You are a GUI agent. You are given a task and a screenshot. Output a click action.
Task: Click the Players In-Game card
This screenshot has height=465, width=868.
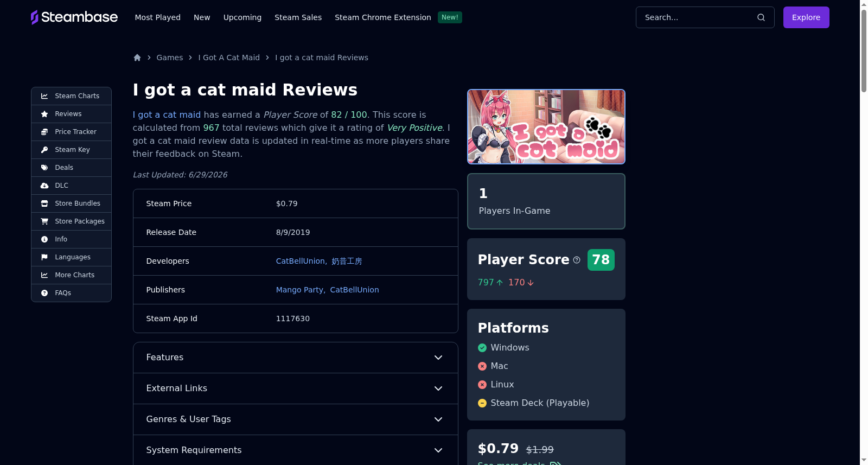[x=546, y=201]
